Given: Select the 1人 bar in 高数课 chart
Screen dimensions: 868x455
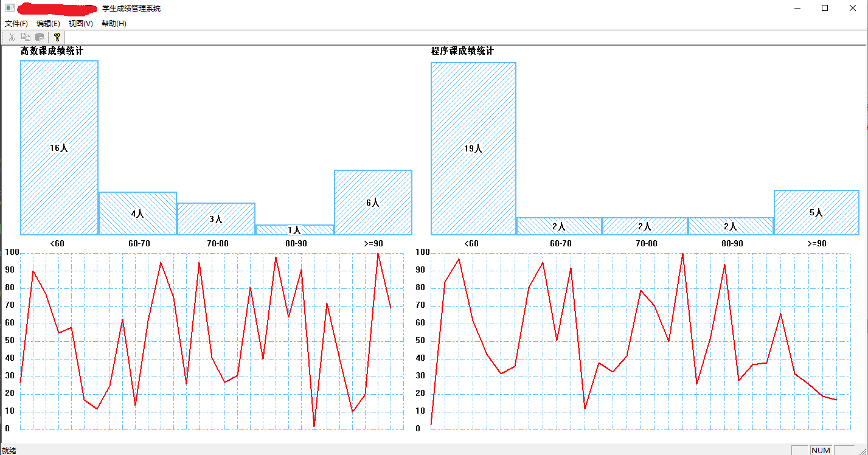Looking at the screenshot, I should (x=294, y=230).
